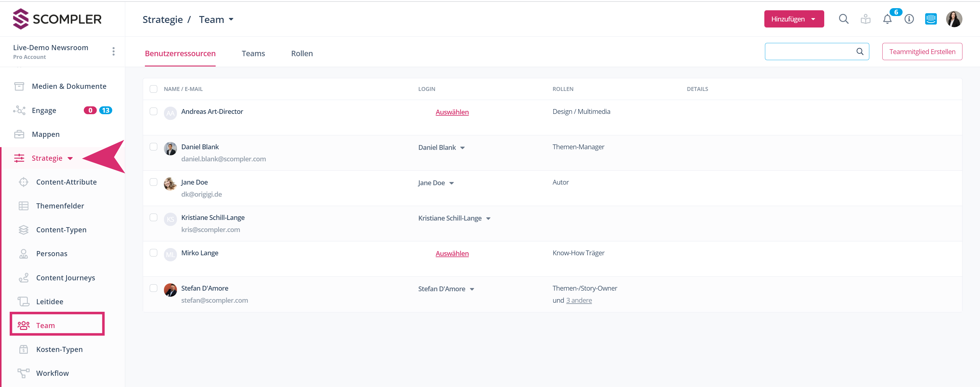Open the Workflow sidebar icon
Image resolution: width=980 pixels, height=387 pixels.
[x=24, y=373]
